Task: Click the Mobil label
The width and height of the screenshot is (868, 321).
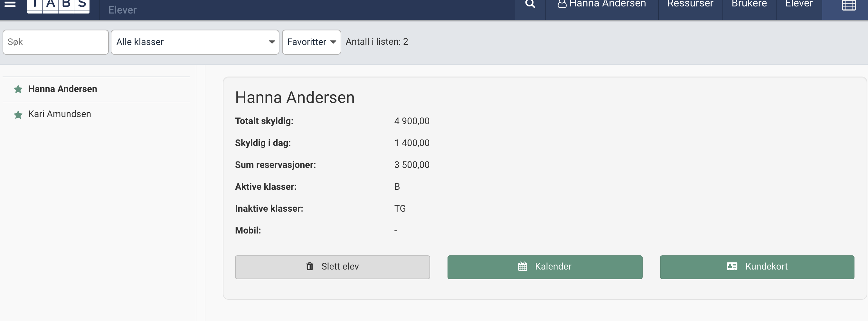Action: click(248, 231)
